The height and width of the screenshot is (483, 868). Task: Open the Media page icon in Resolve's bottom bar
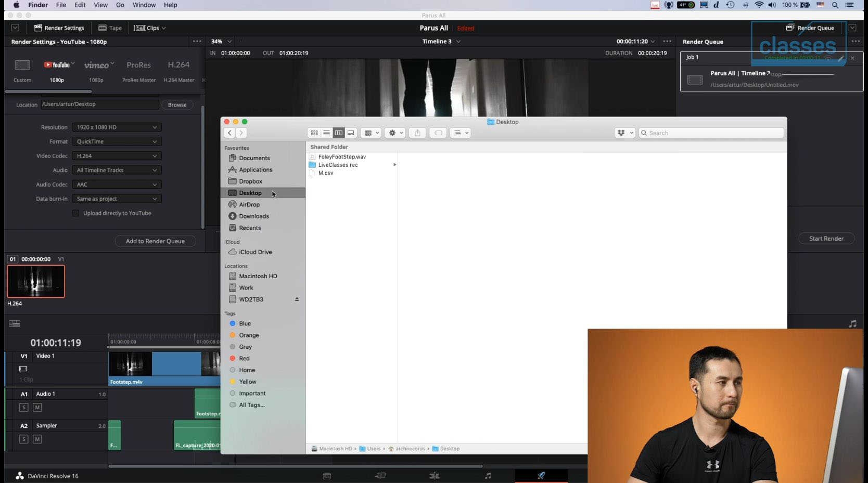pyautogui.click(x=327, y=476)
